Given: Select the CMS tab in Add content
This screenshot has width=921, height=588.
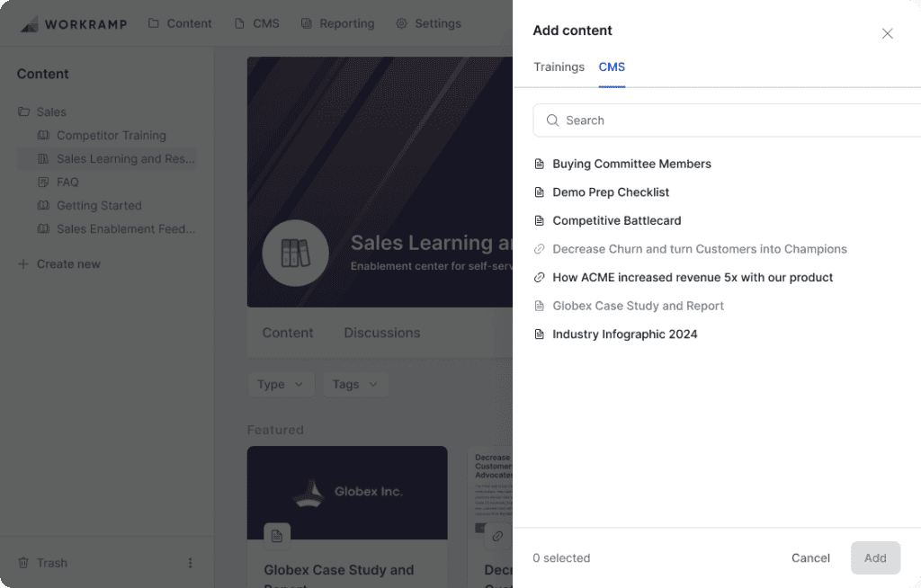Looking at the screenshot, I should [x=612, y=67].
